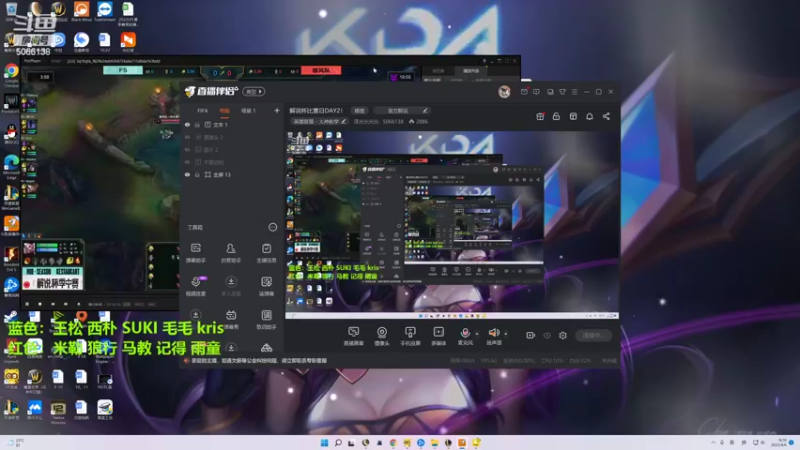This screenshot has width=800, height=450.
Task: Open hamburger menu in streaming app title bar
Action: click(x=574, y=92)
